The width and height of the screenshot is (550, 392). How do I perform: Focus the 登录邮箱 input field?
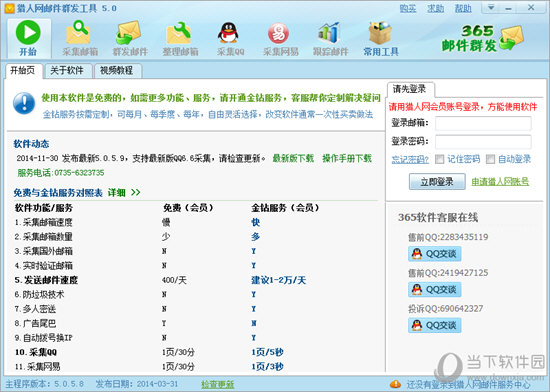tap(483, 123)
